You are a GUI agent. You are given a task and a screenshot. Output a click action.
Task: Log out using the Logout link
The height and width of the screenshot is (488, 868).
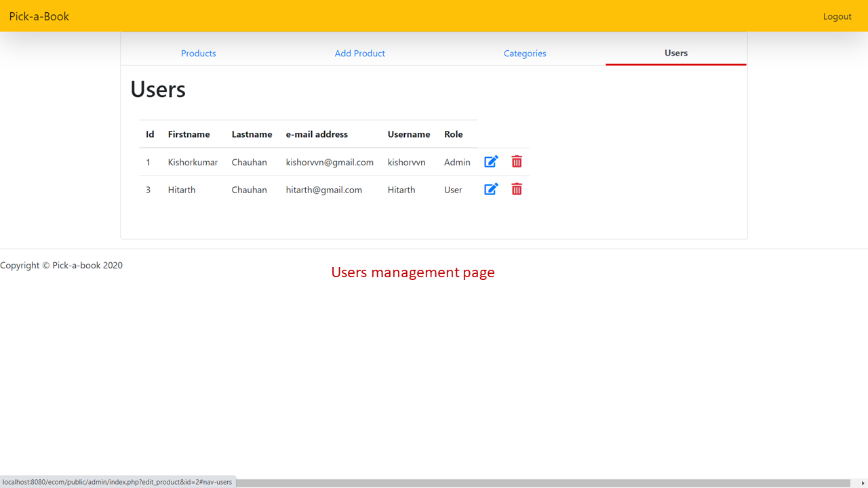(837, 16)
